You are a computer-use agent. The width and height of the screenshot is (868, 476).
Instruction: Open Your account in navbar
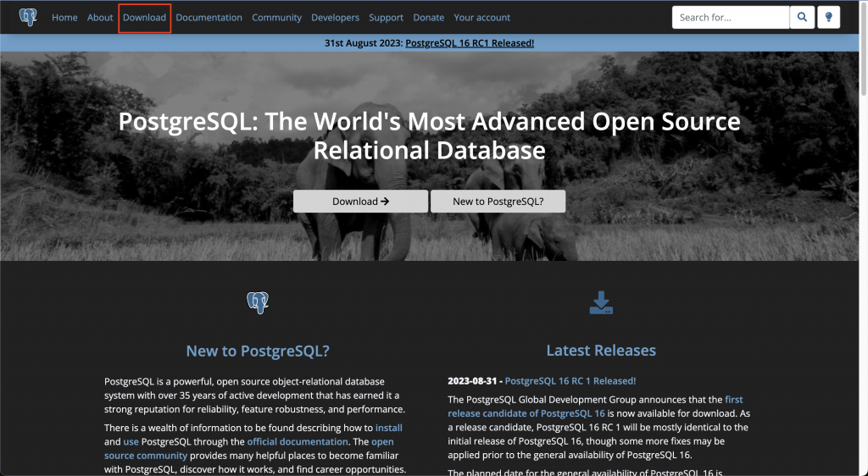(x=482, y=17)
